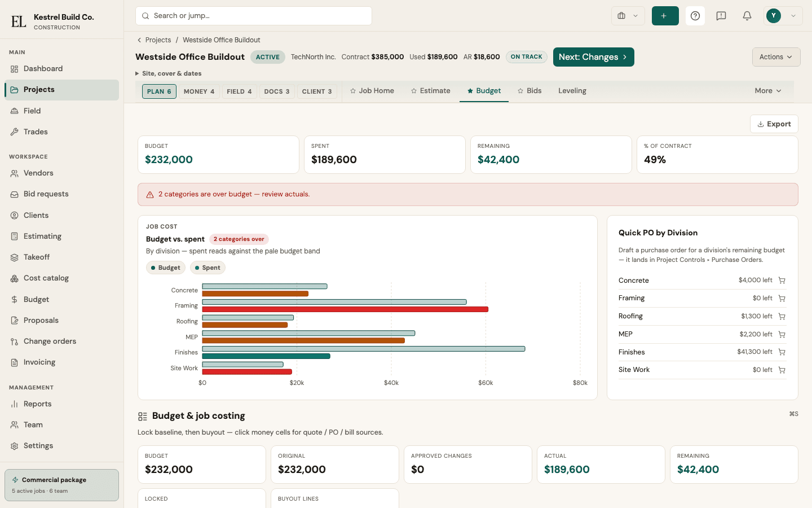Click the Actual $189,600 card
Image resolution: width=812 pixels, height=508 pixels.
point(601,465)
